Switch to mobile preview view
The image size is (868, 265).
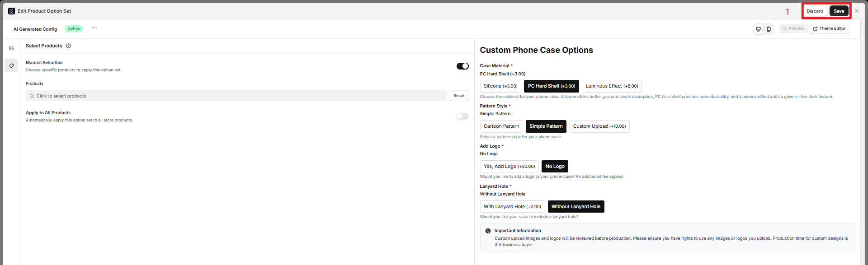click(769, 29)
